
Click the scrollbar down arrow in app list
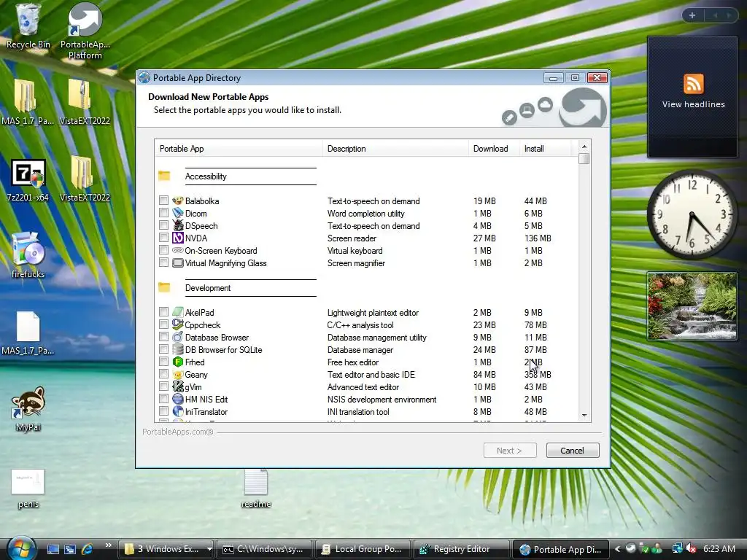click(584, 416)
